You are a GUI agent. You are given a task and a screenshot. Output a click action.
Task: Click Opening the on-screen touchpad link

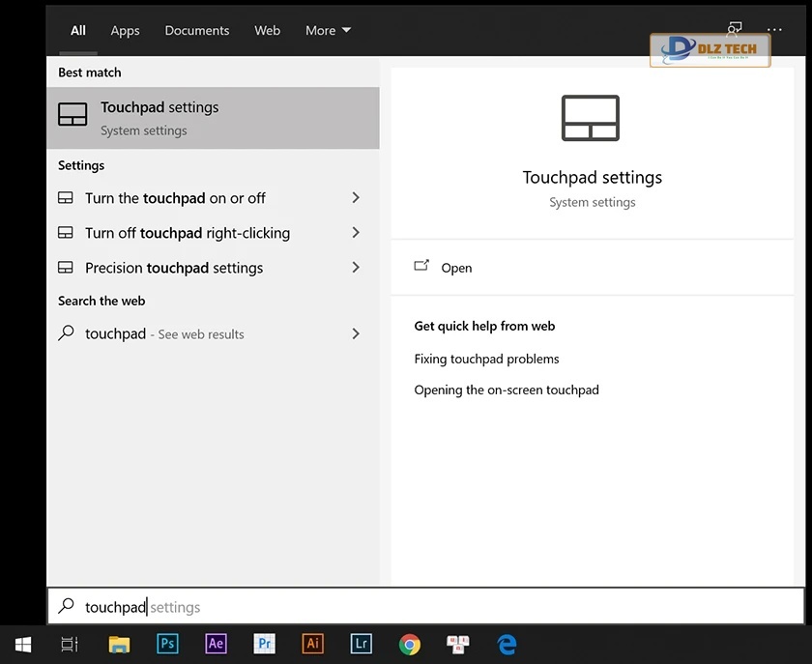point(507,390)
